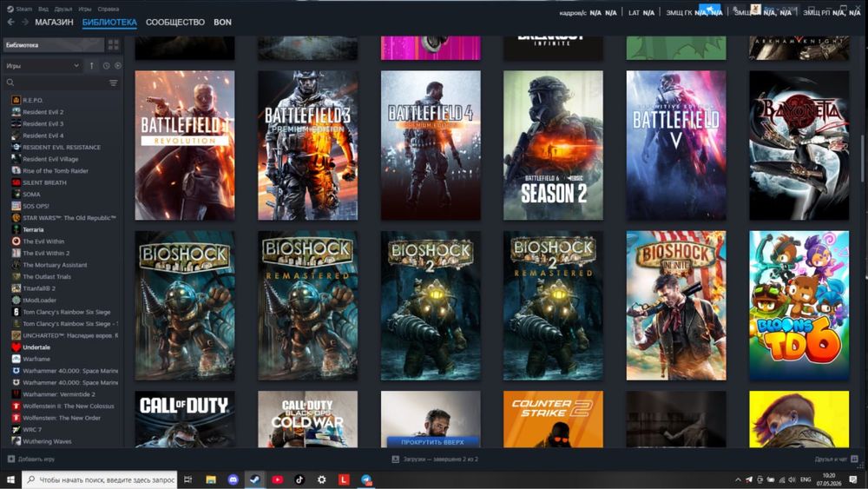The height and width of the screenshot is (489, 868).
Task: Open Windows Start menu
Action: pos(10,479)
